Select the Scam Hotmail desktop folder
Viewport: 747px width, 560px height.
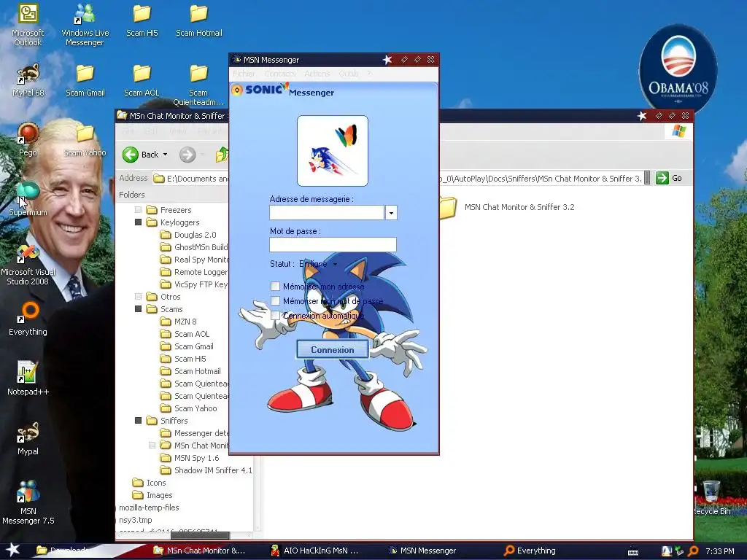click(x=199, y=21)
